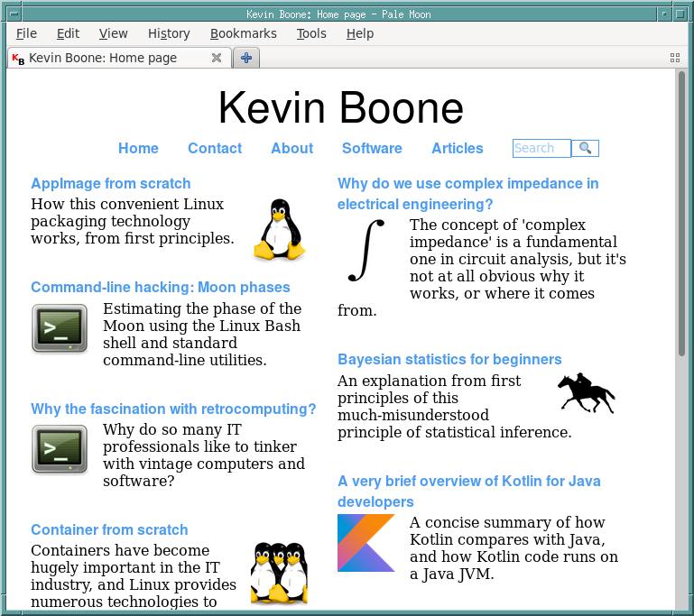Open the Articles navigation link
Screen dimensions: 694x616
[457, 149]
